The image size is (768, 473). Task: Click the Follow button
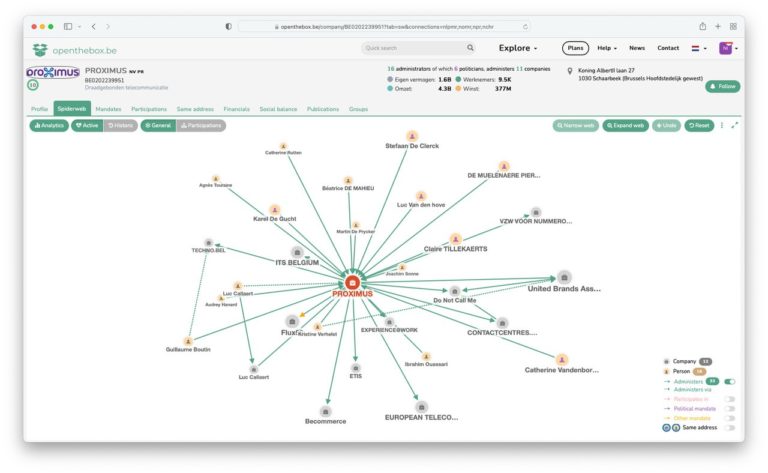(x=722, y=86)
